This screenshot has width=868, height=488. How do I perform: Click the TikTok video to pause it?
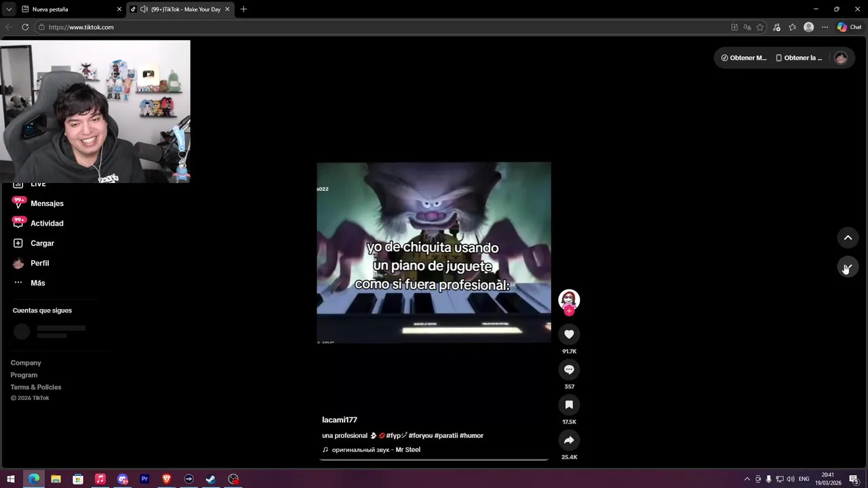click(434, 252)
